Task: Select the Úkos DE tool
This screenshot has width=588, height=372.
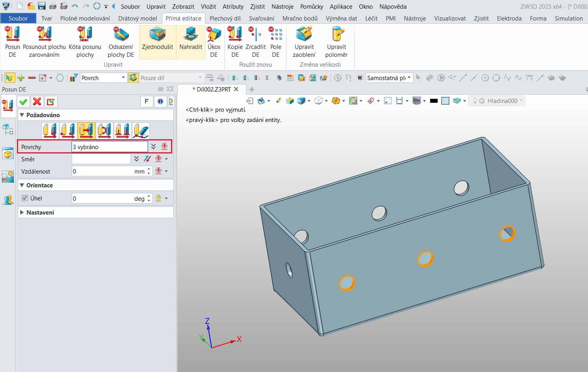Action: coord(214,42)
